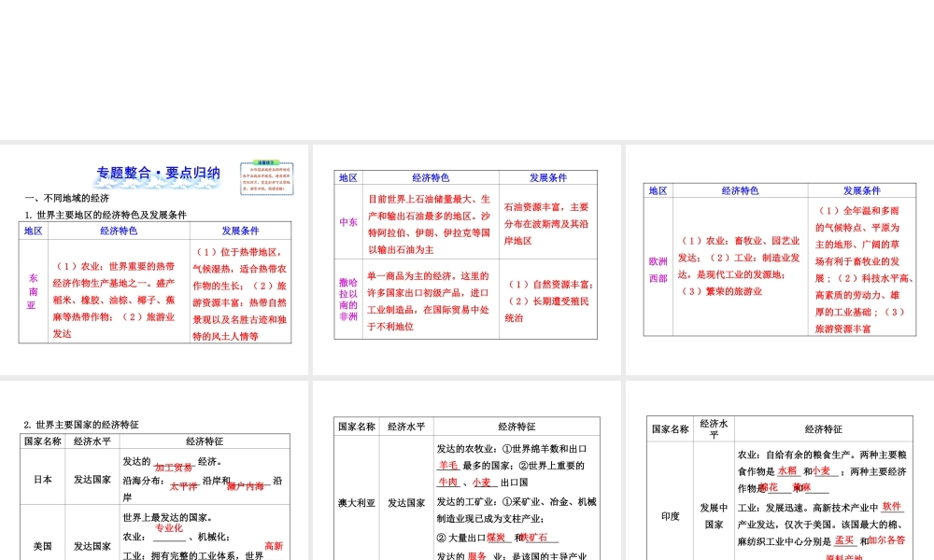Click the 中东 region cell
This screenshot has width=934, height=560.
347,222
